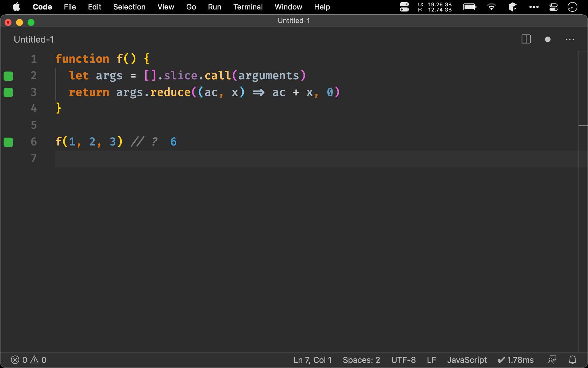
Task: Click the Split Editor icon
Action: coord(526,39)
